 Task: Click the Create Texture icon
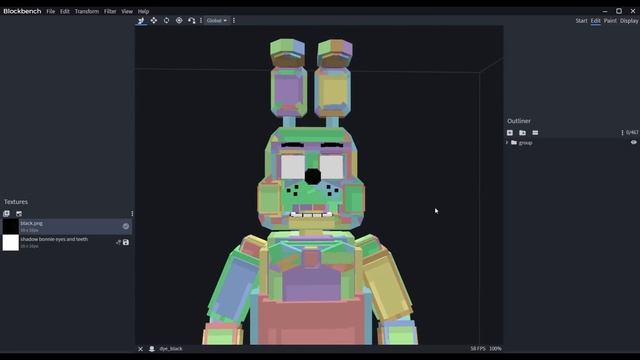point(19,213)
